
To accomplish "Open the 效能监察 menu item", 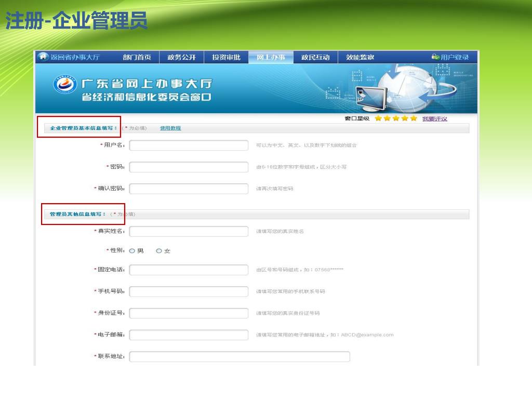I will click(x=360, y=57).
